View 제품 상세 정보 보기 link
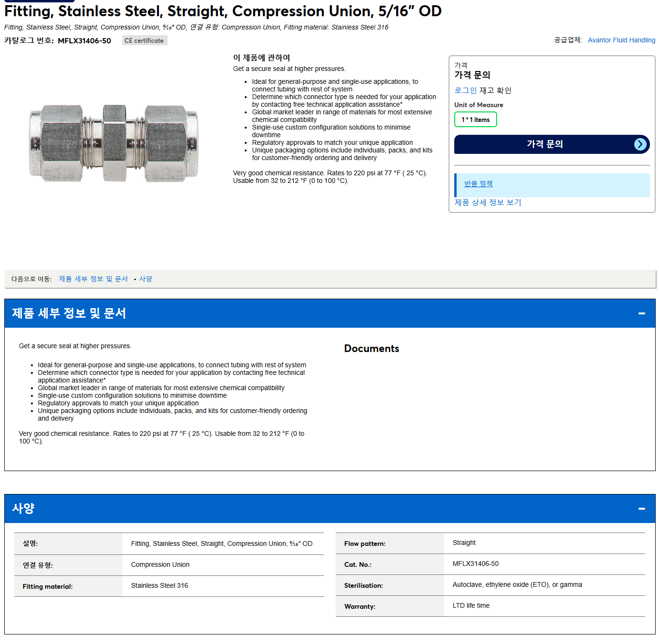 488,202
